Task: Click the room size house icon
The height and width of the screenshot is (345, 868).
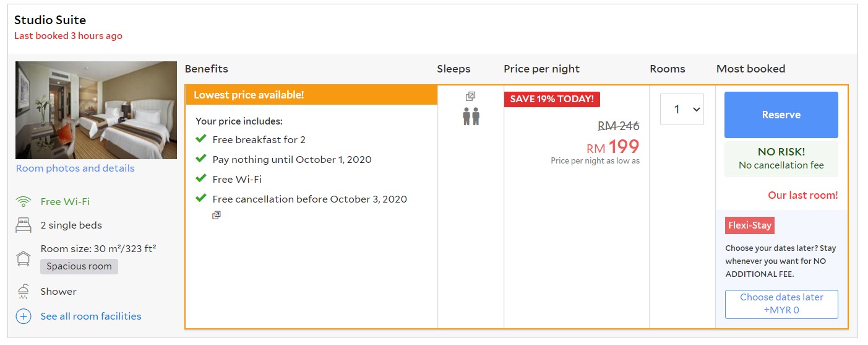Action: coord(24,258)
